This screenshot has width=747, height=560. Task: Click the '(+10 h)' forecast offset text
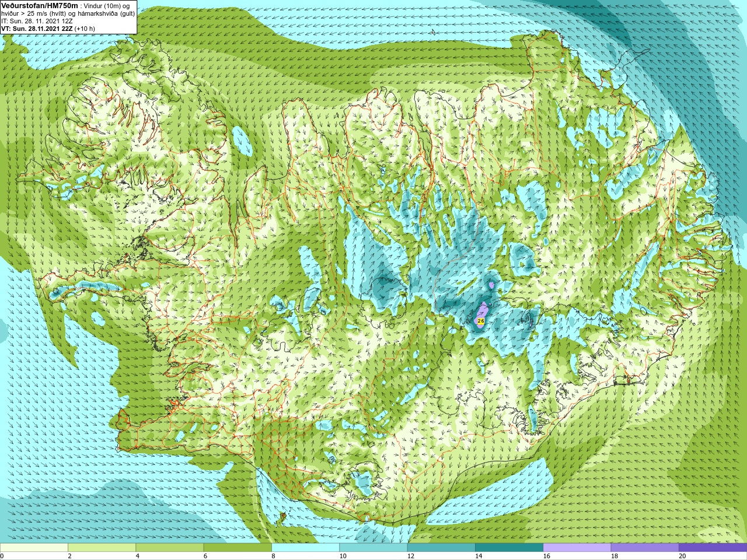tap(85, 29)
